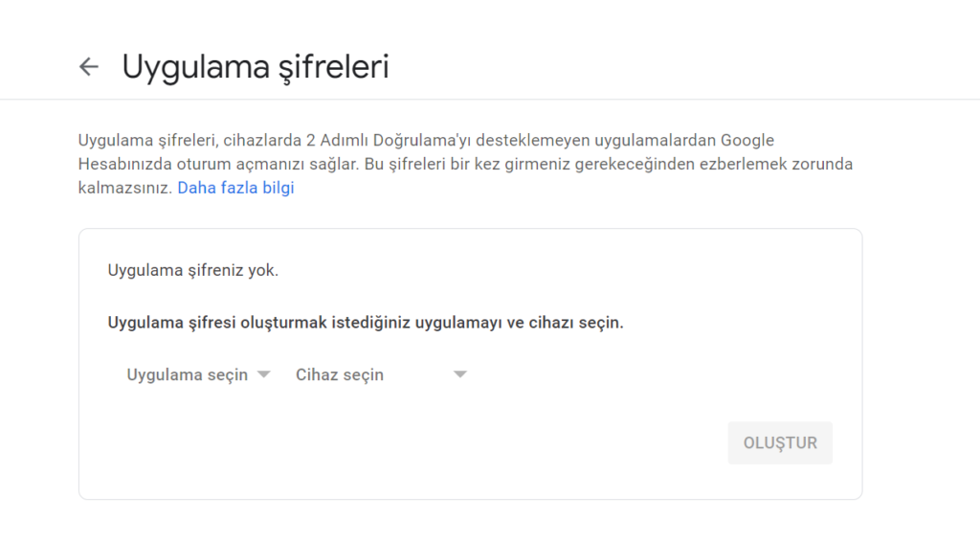Open the Uygulama seçin dropdown
The image size is (980, 542).
(188, 374)
